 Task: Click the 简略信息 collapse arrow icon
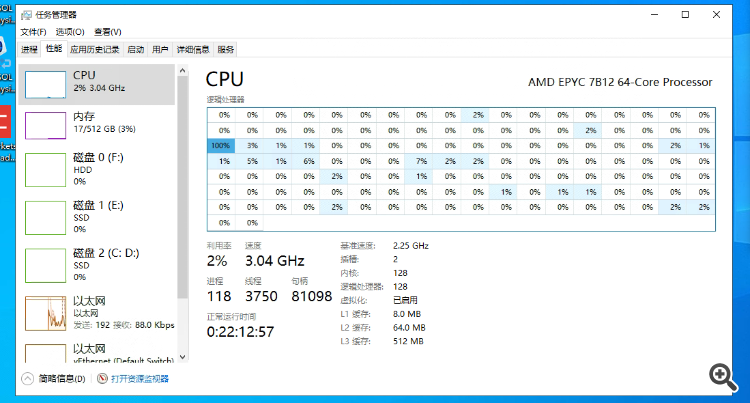tap(28, 379)
